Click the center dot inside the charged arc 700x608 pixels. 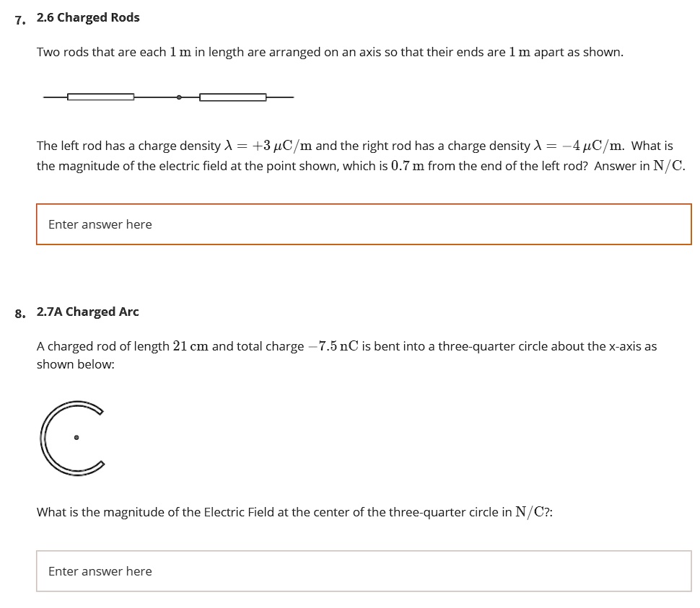(x=75, y=436)
